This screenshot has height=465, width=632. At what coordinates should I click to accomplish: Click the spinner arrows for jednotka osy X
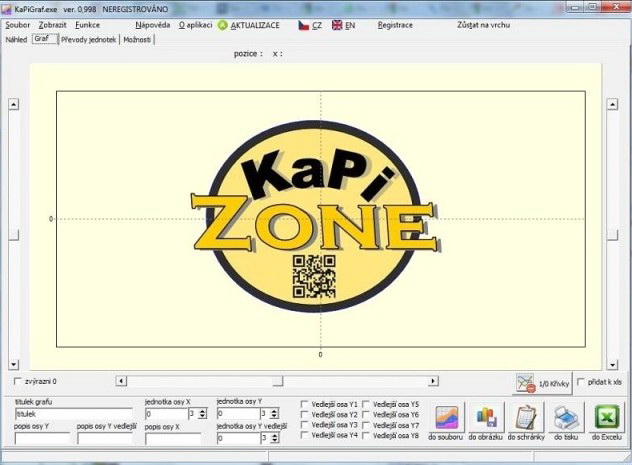point(203,413)
